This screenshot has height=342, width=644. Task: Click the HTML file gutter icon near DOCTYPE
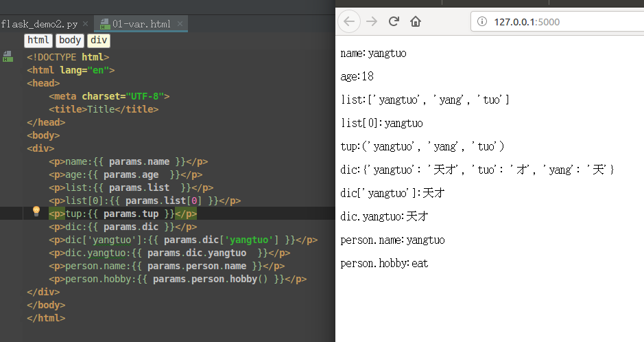pos(8,56)
